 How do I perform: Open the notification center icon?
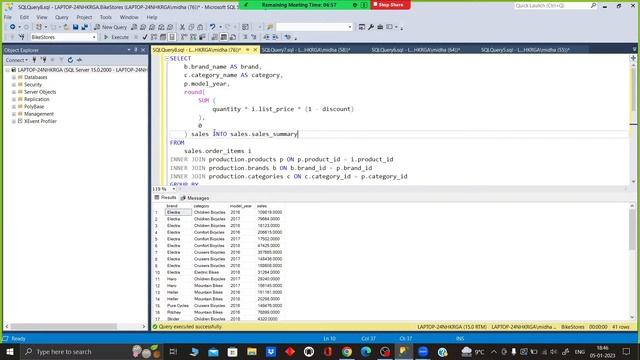tap(627, 351)
